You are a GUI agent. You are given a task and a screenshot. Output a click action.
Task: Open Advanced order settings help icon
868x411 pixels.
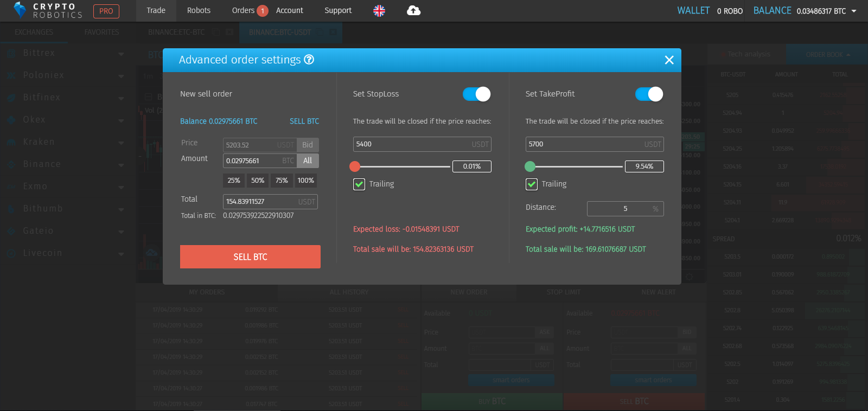coord(309,60)
